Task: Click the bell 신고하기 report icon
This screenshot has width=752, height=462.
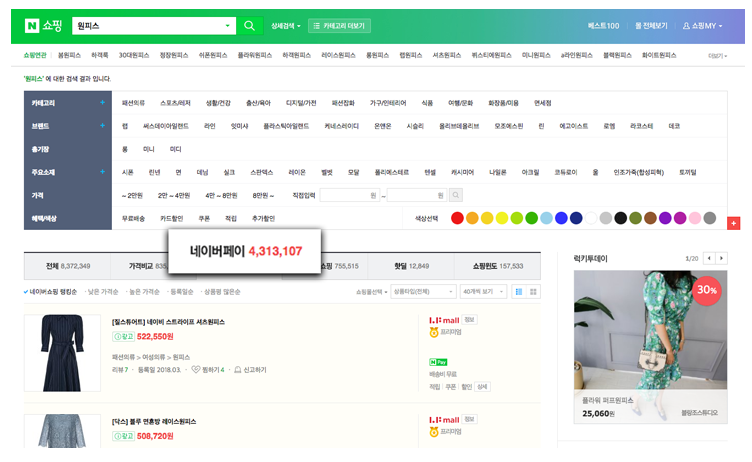Action: point(237,369)
